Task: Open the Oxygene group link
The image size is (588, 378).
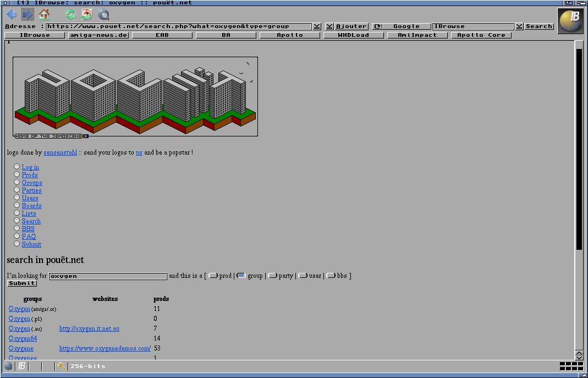Action: (21, 348)
